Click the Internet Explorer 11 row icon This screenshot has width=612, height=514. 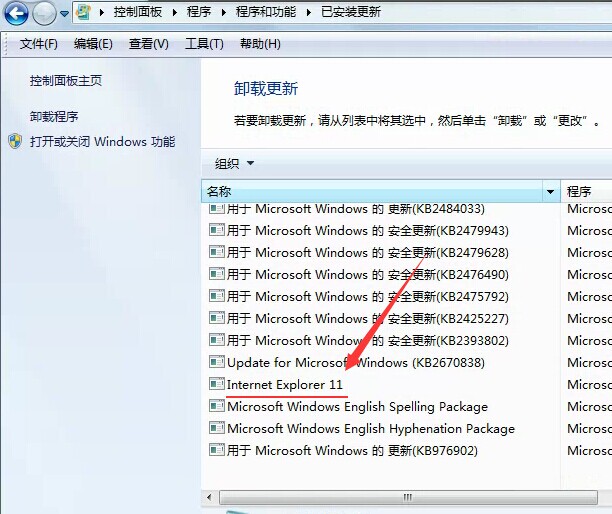tap(217, 383)
